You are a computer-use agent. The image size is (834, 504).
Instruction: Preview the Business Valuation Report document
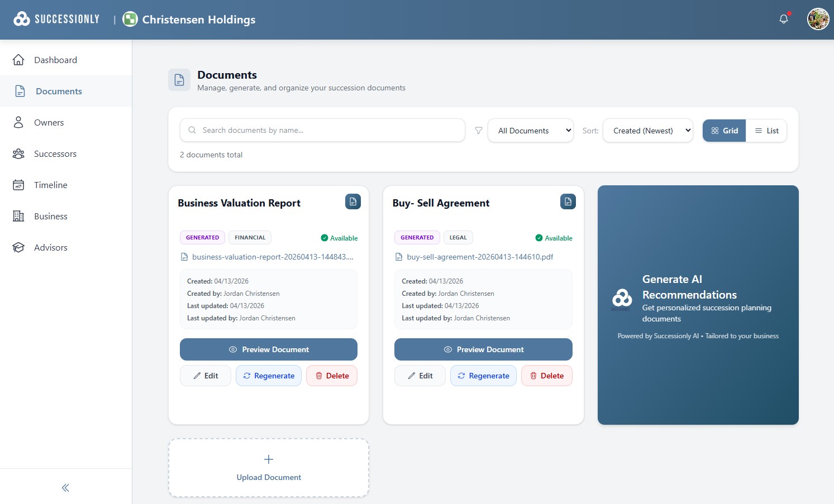pos(269,349)
